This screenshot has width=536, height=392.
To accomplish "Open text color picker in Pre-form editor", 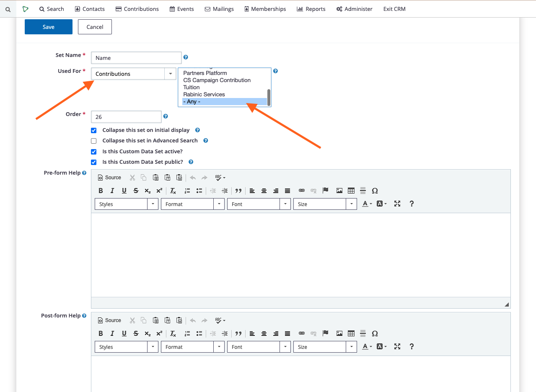I will pyautogui.click(x=367, y=204).
